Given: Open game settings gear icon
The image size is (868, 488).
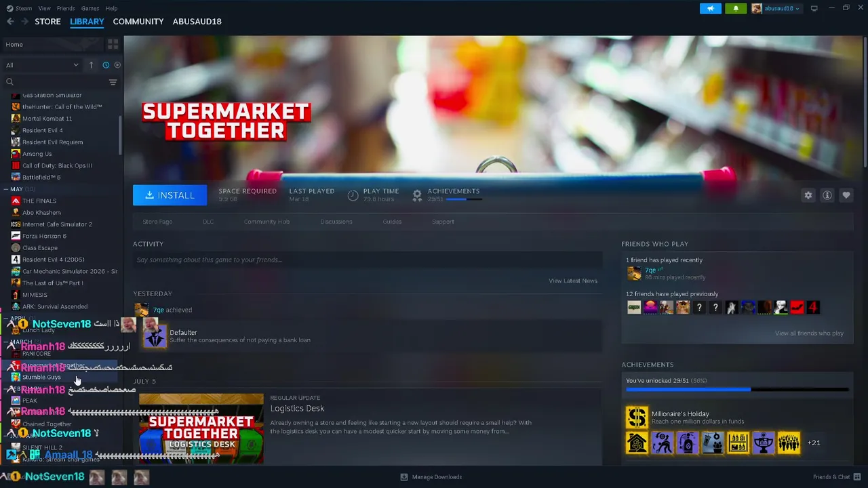Looking at the screenshot, I should (x=808, y=195).
